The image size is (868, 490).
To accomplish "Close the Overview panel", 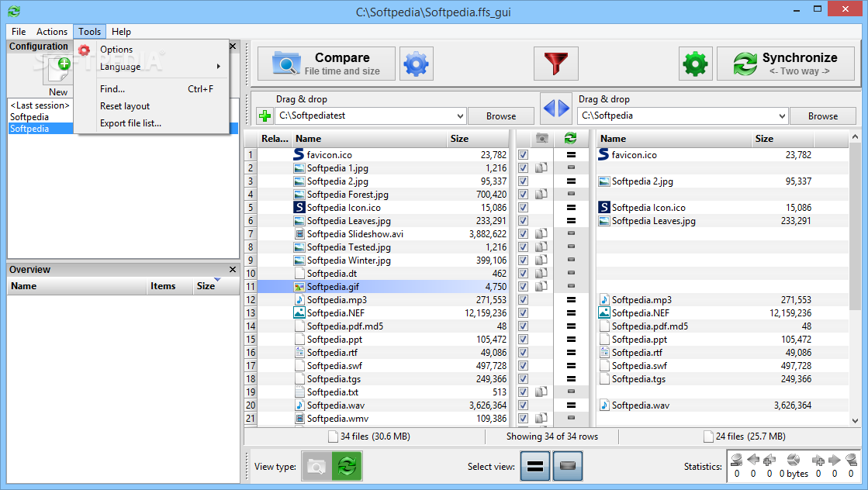I will [233, 269].
